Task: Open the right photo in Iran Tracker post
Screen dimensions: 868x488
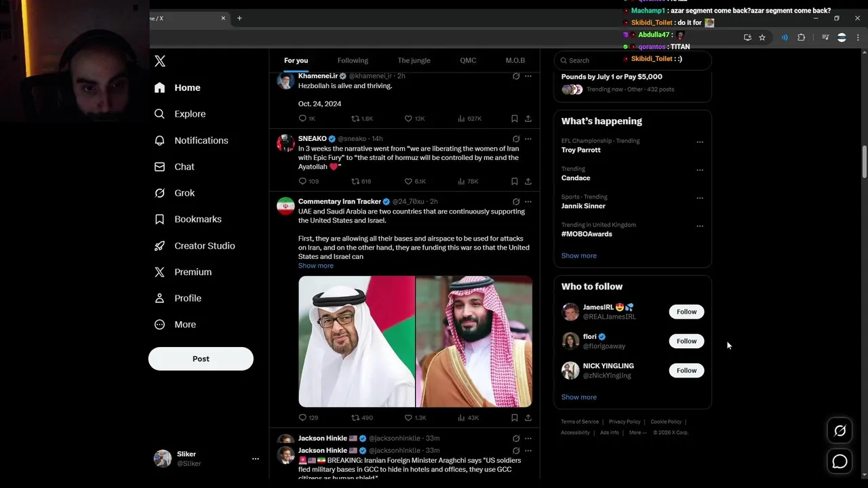Action: pos(474,341)
